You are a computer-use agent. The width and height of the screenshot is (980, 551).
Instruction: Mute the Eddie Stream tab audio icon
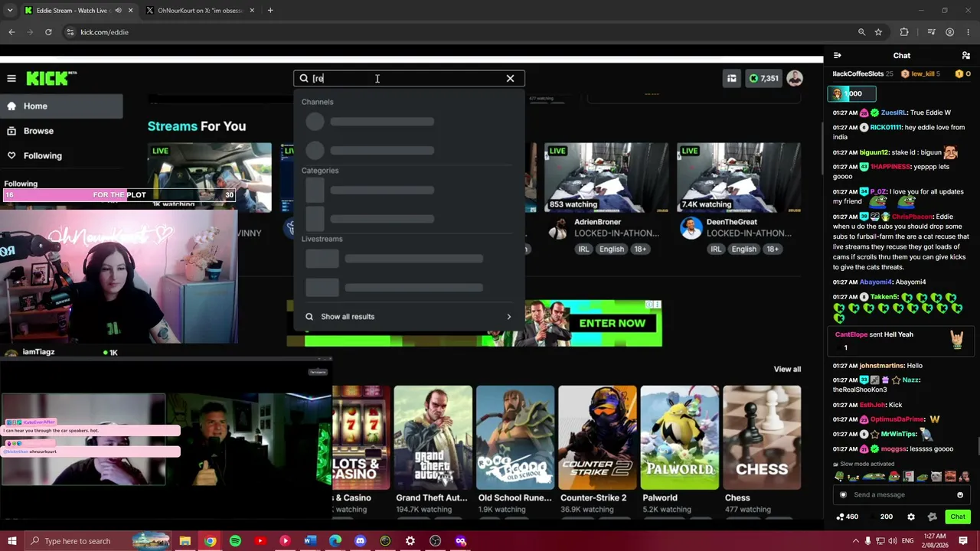[118, 11]
